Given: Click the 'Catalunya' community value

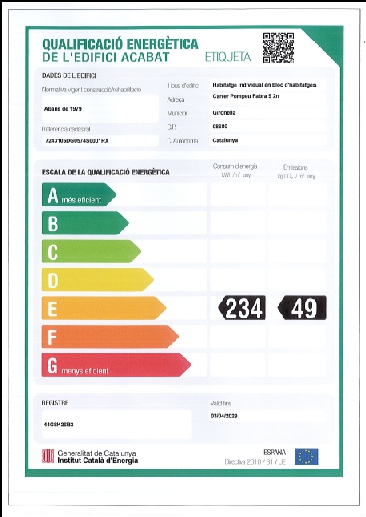Looking at the screenshot, I should pos(225,141).
